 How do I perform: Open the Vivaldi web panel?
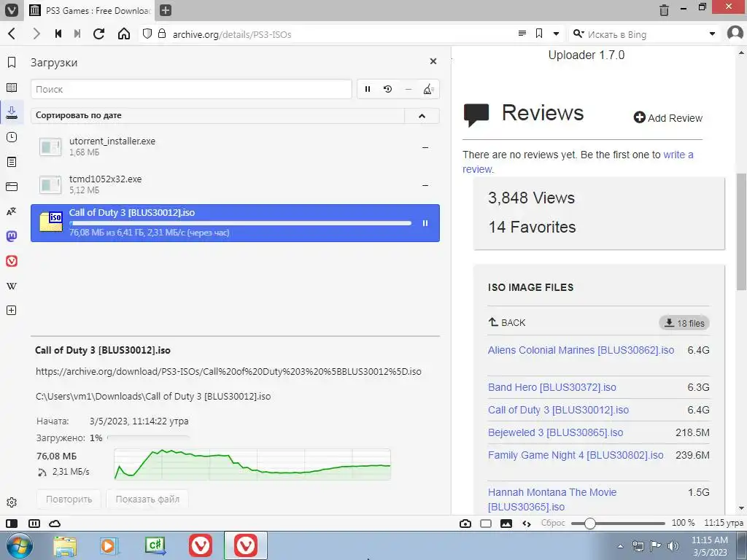coord(12,261)
